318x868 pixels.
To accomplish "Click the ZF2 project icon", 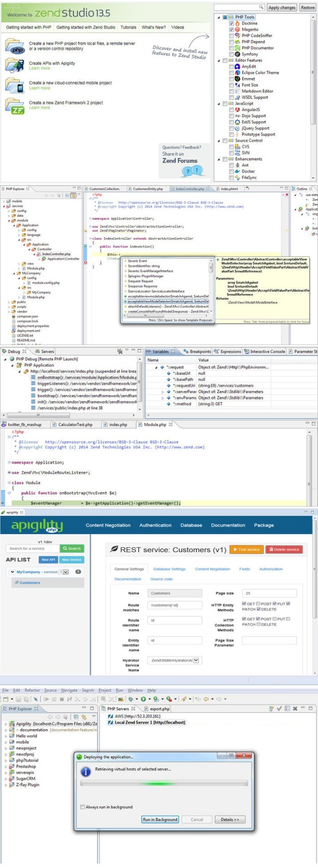I will coord(15,105).
